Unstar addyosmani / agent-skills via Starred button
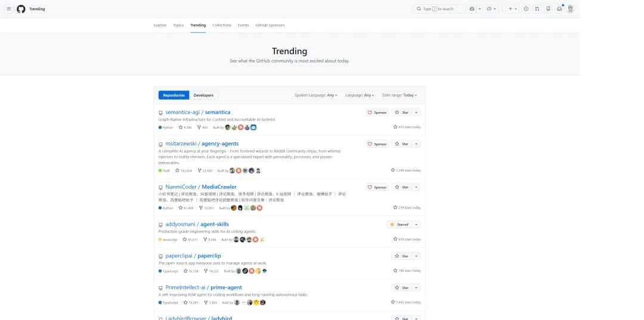The width and height of the screenshot is (644, 320). [399, 225]
